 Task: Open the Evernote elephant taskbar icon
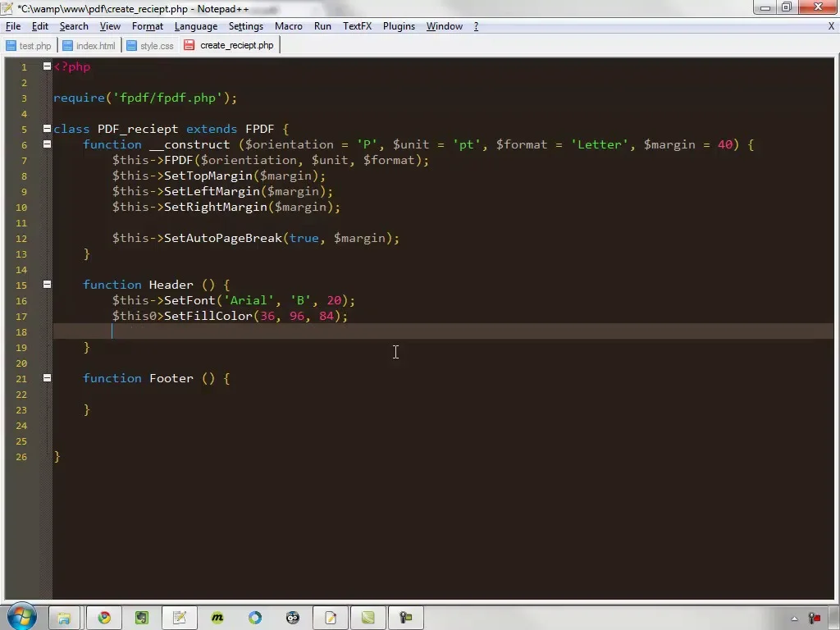tap(141, 618)
